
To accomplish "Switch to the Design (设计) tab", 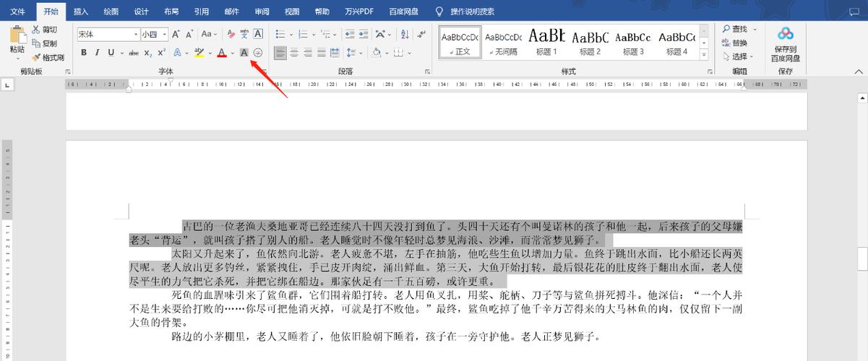I will pyautogui.click(x=142, y=12).
